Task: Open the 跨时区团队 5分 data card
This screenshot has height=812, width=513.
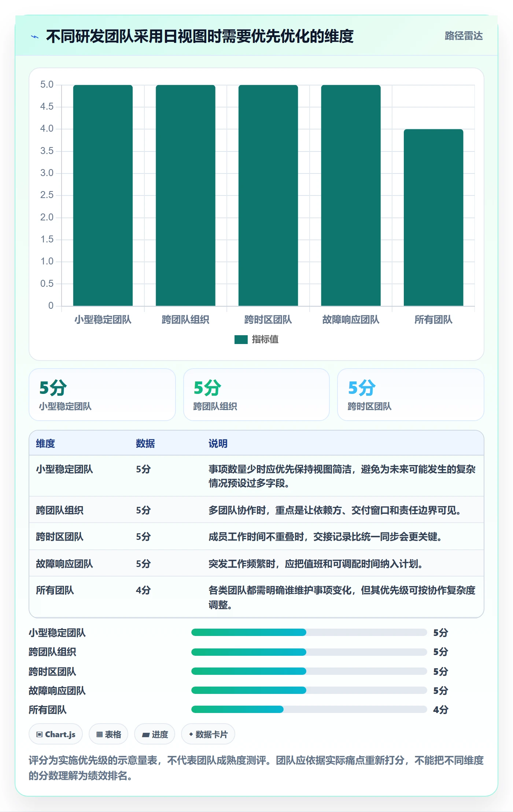Action: (410, 395)
